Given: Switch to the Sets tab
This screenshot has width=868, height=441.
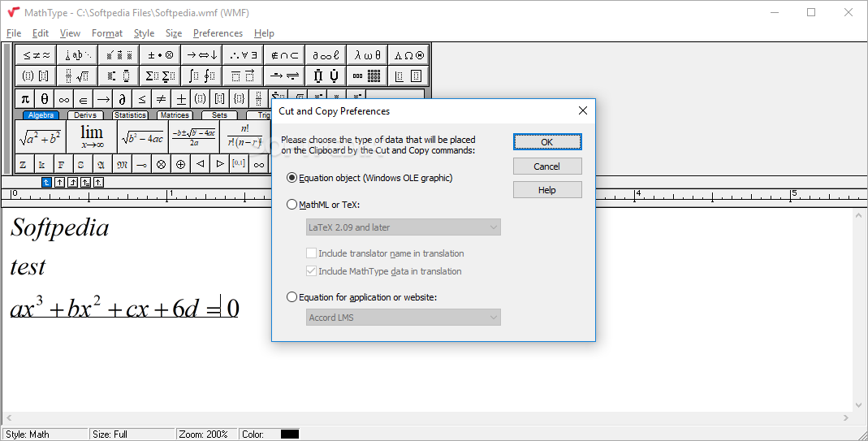Looking at the screenshot, I should click(x=220, y=115).
